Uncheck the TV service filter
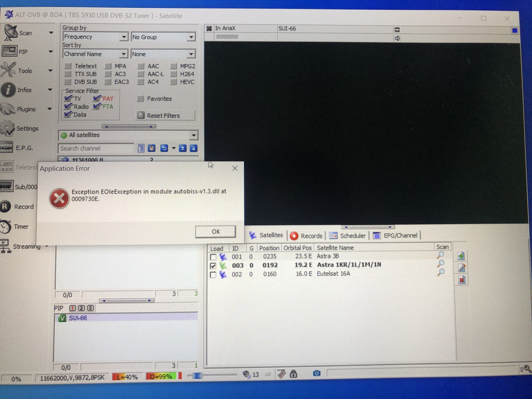This screenshot has height=399, width=532. pos(68,99)
